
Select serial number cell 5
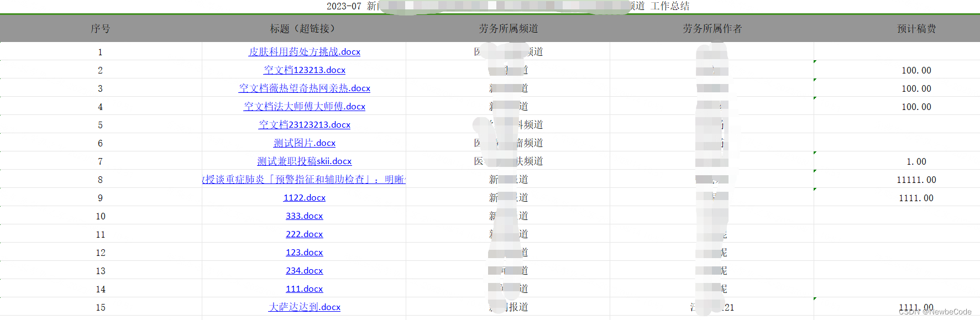point(101,125)
